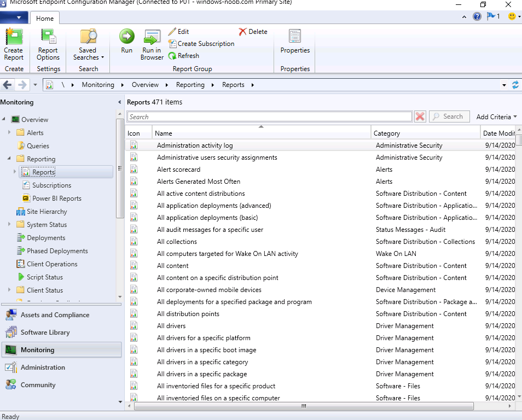Screen dimensions: 522x420
Task: Expand the Alerts tree node
Action: (x=9, y=133)
